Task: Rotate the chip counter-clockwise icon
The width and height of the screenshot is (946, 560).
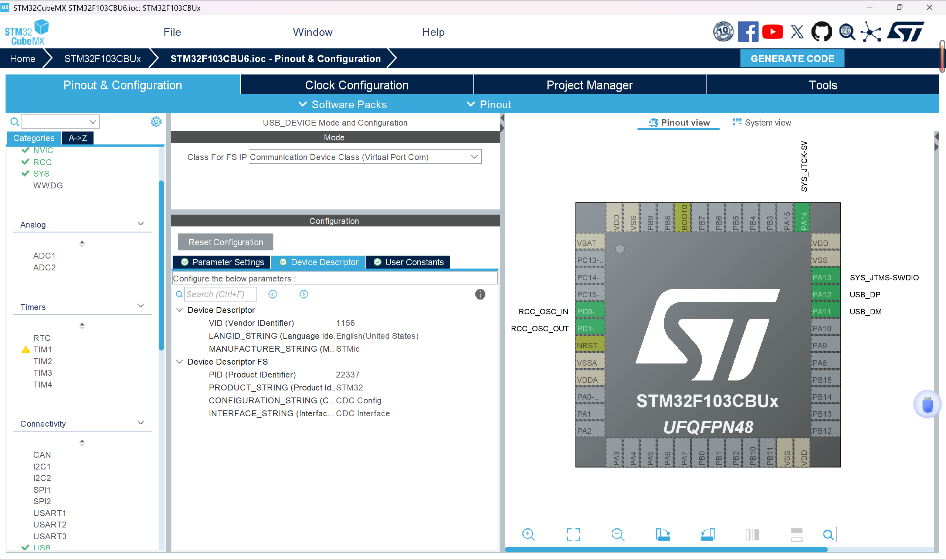Action: (x=707, y=535)
